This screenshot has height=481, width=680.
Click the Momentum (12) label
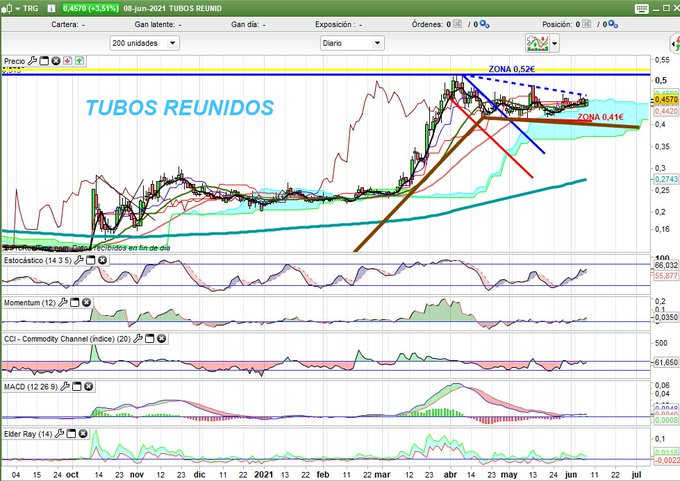pos(30,302)
